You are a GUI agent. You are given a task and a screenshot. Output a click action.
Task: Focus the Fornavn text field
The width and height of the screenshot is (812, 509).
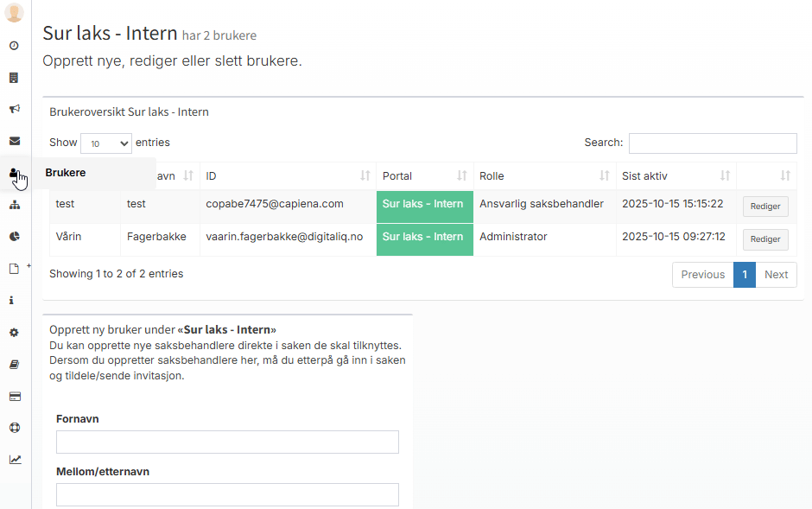click(x=227, y=442)
